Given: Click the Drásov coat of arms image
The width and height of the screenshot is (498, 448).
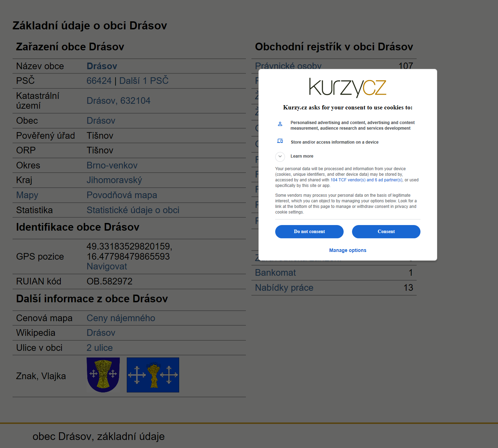Looking at the screenshot, I should [x=103, y=375].
